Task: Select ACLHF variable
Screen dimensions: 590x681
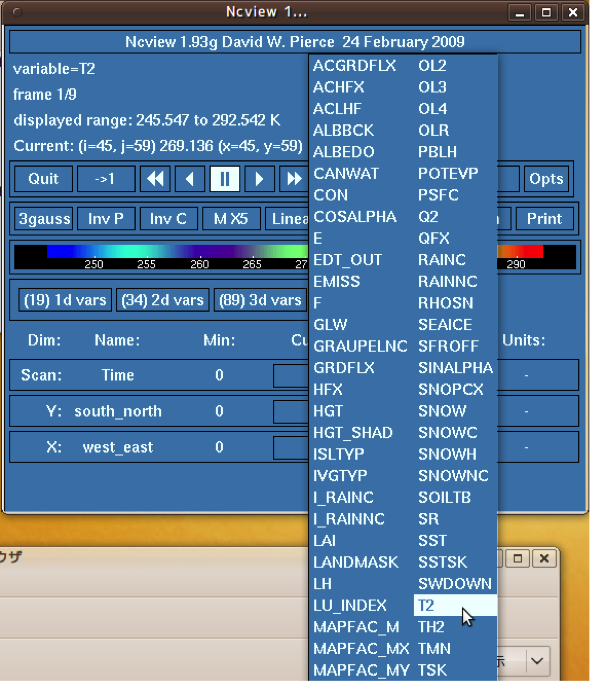Action: pos(338,109)
